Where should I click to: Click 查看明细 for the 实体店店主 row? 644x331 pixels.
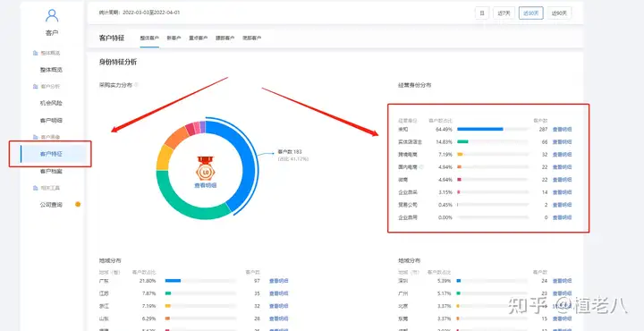pos(563,142)
